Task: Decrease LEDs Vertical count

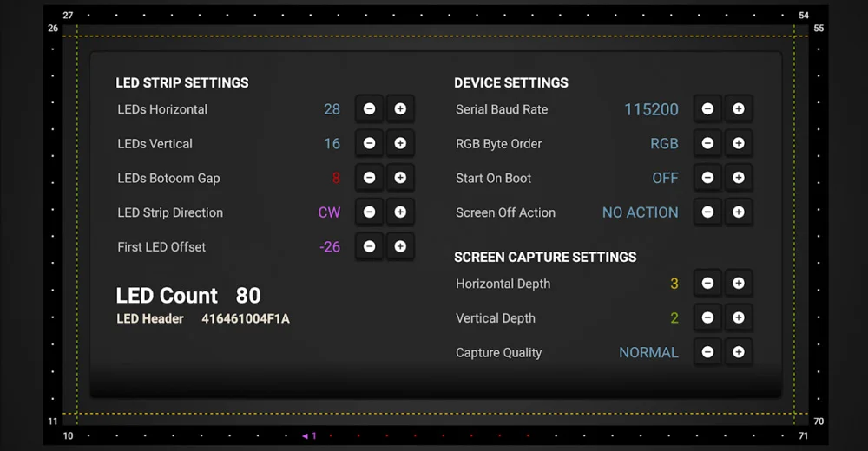Action: pos(369,143)
